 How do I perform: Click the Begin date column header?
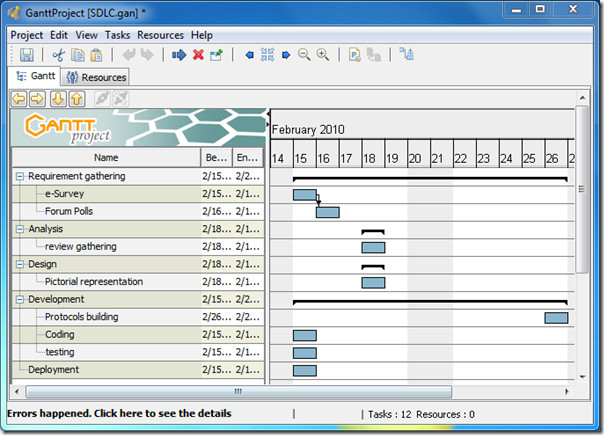pos(216,158)
